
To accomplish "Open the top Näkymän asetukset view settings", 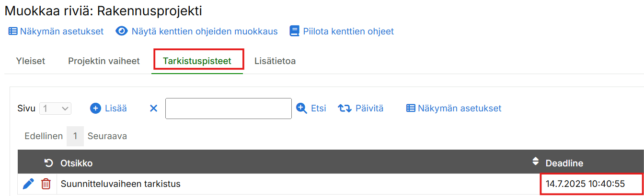I will click(x=56, y=32).
